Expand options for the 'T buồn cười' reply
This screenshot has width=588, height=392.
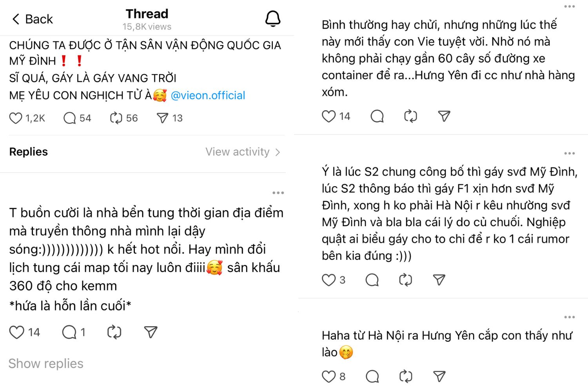(x=278, y=192)
